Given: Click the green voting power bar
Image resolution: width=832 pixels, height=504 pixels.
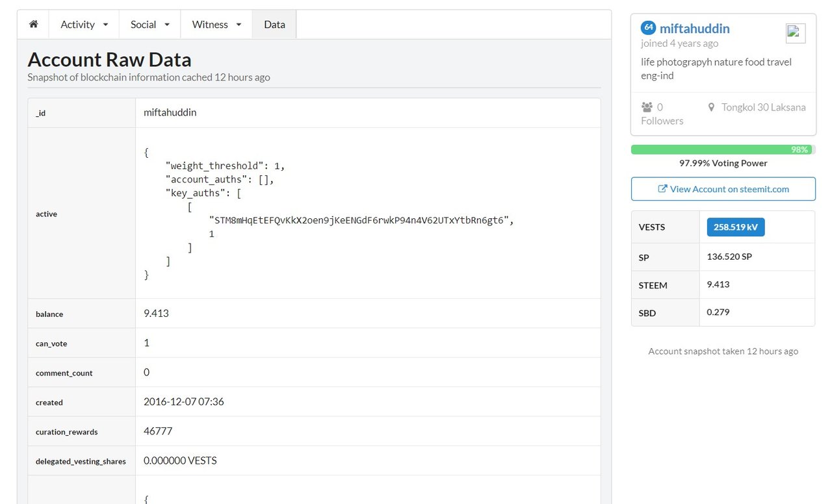Looking at the screenshot, I should coord(723,149).
